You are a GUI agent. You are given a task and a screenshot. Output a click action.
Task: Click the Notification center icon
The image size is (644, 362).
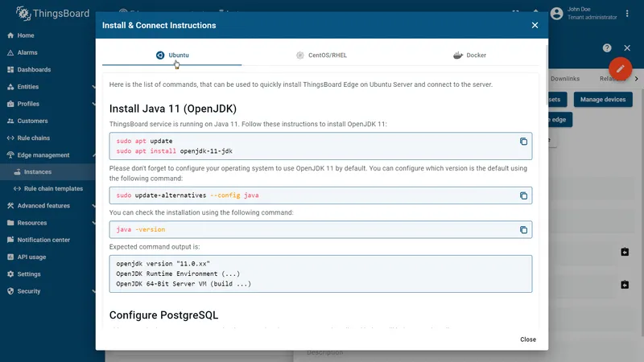(10, 240)
